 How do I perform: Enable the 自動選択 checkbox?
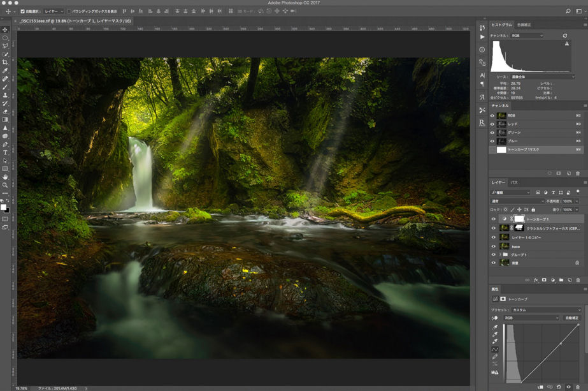coord(23,11)
